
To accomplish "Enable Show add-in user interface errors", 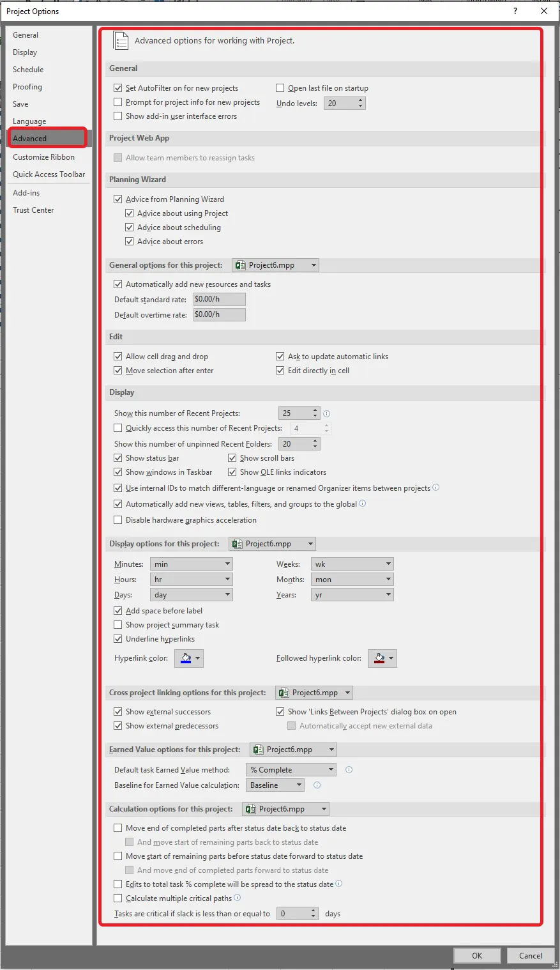I will [x=117, y=116].
